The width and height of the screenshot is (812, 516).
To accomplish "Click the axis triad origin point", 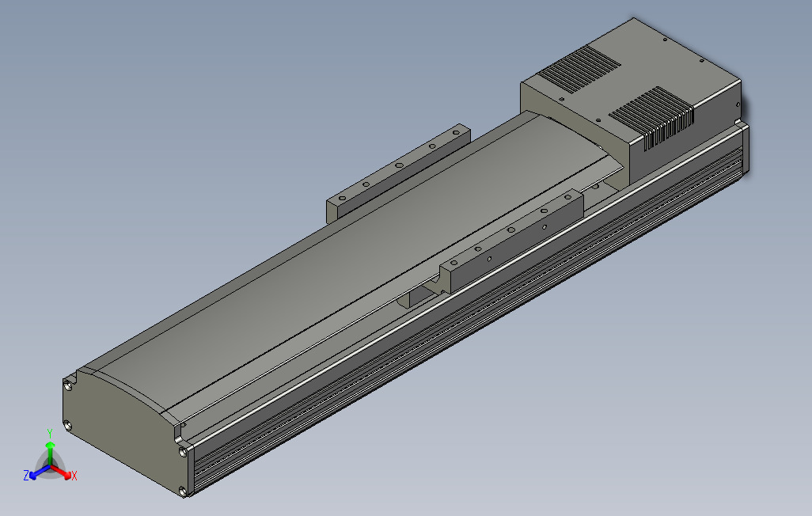I will pos(50,465).
